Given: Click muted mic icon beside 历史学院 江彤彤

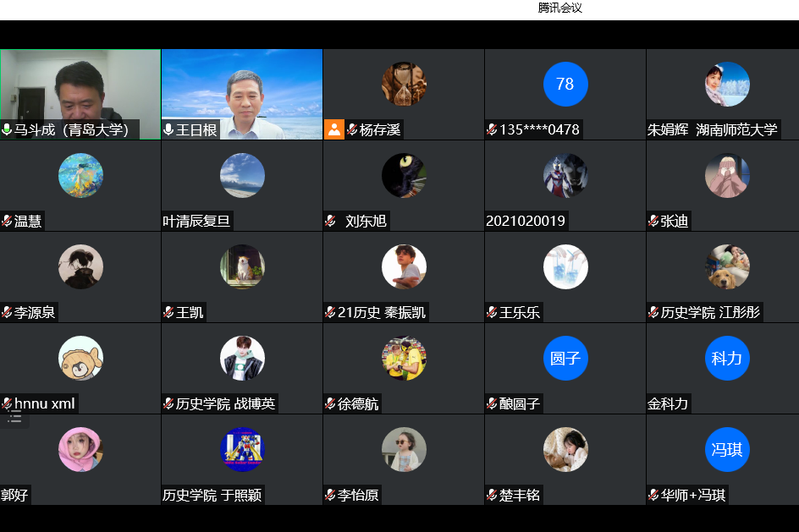Looking at the screenshot, I should (653, 312).
